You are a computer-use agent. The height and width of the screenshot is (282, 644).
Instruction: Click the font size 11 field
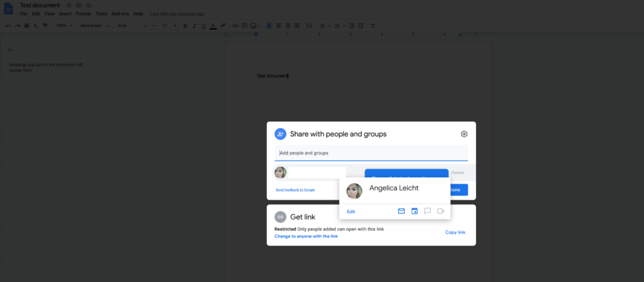click(x=165, y=25)
